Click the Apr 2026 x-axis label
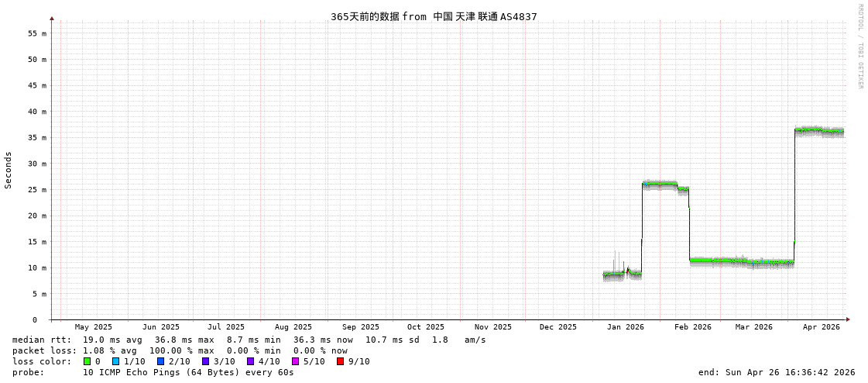868x383 pixels. [821, 327]
